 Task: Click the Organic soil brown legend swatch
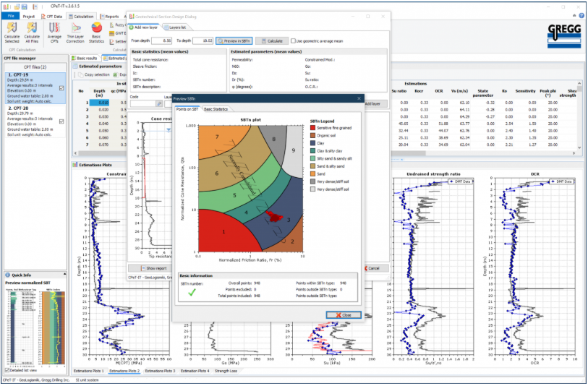pos(312,135)
